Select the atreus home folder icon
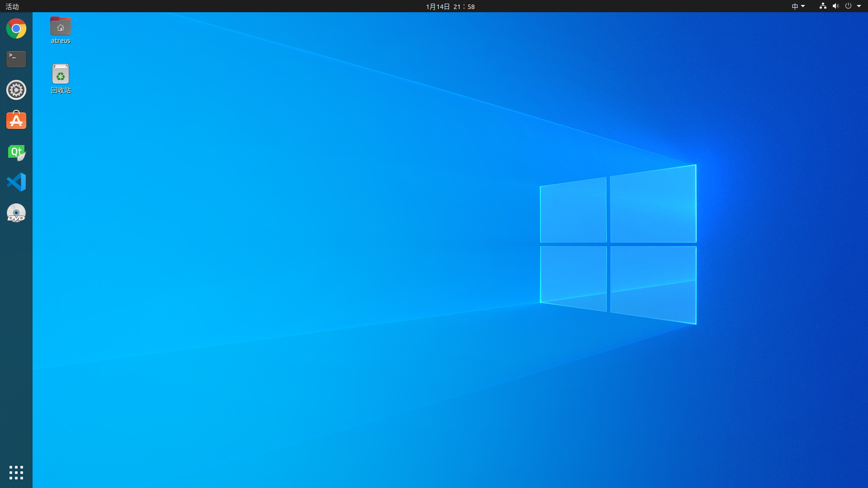Screen dimensions: 868x488 tap(61, 26)
